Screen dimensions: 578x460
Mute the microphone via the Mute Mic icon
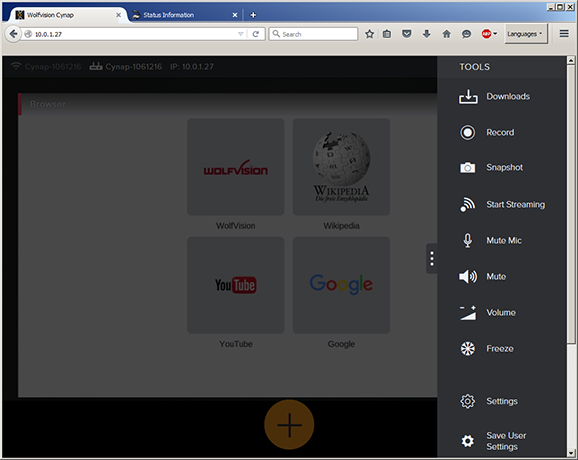[x=467, y=240]
